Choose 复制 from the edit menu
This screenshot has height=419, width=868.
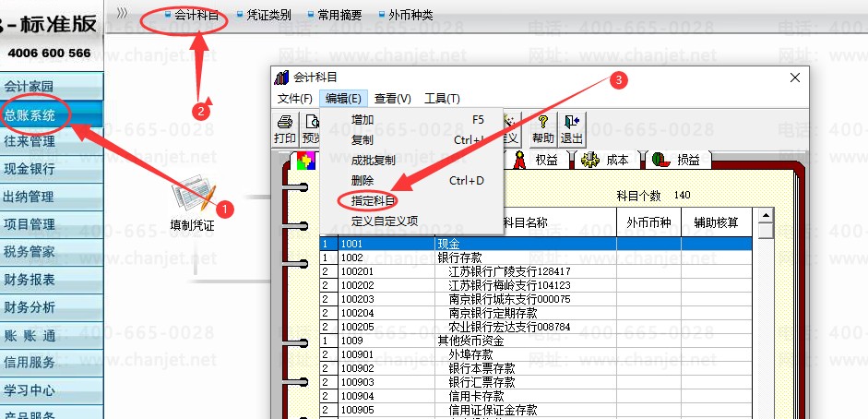point(411,140)
